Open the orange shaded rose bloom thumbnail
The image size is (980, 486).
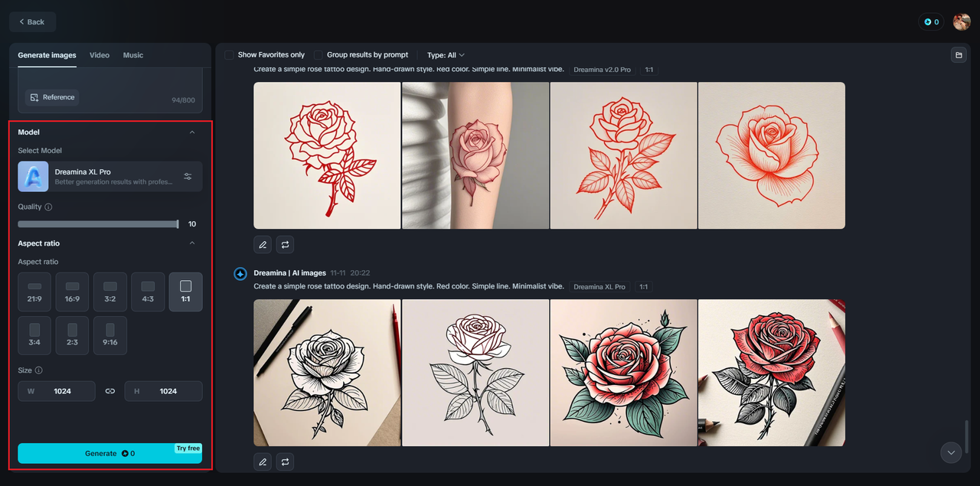coord(772,155)
